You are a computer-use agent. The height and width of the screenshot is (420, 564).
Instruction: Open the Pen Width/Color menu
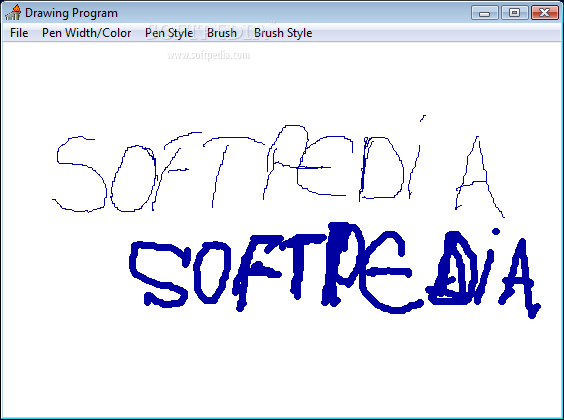(x=86, y=33)
